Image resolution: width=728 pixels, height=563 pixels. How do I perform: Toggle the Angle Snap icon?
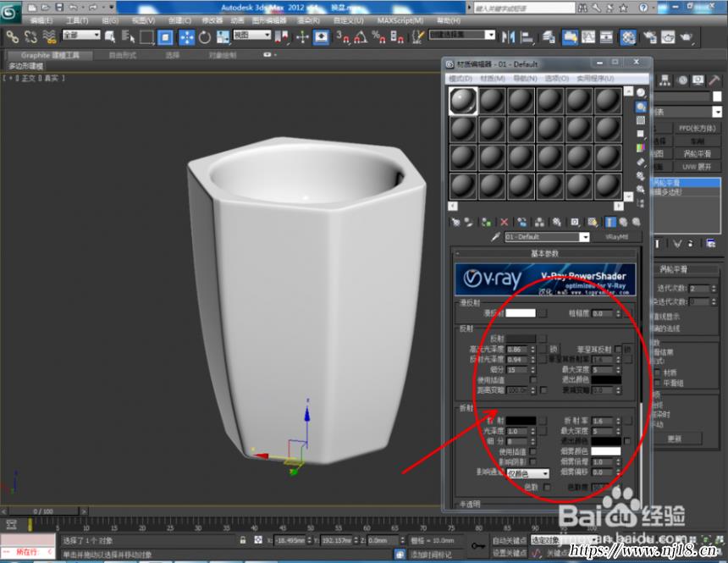[x=361, y=37]
